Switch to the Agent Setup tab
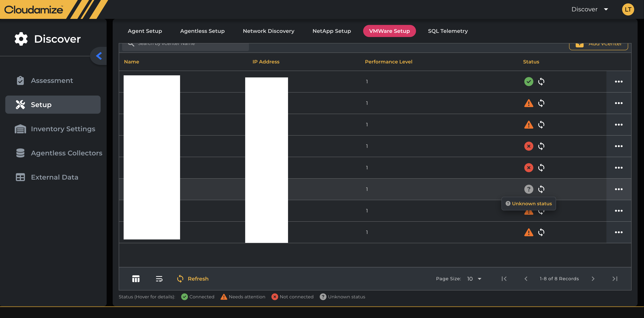 pyautogui.click(x=145, y=31)
